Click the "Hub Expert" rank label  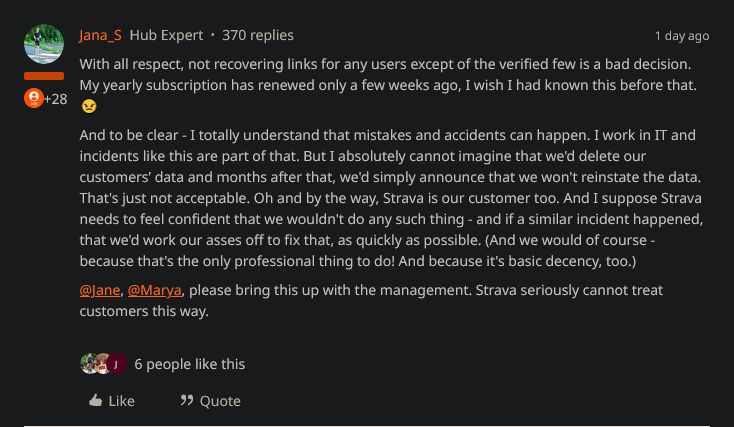166,35
